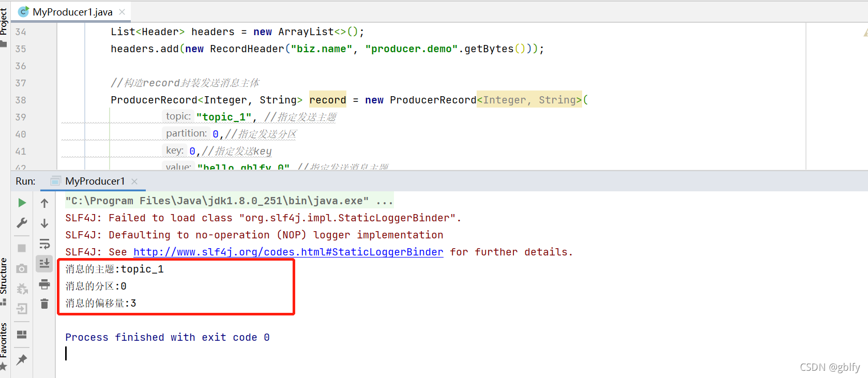Click line number 38 in the gutter
This screenshot has height=378, width=868.
tap(21, 100)
